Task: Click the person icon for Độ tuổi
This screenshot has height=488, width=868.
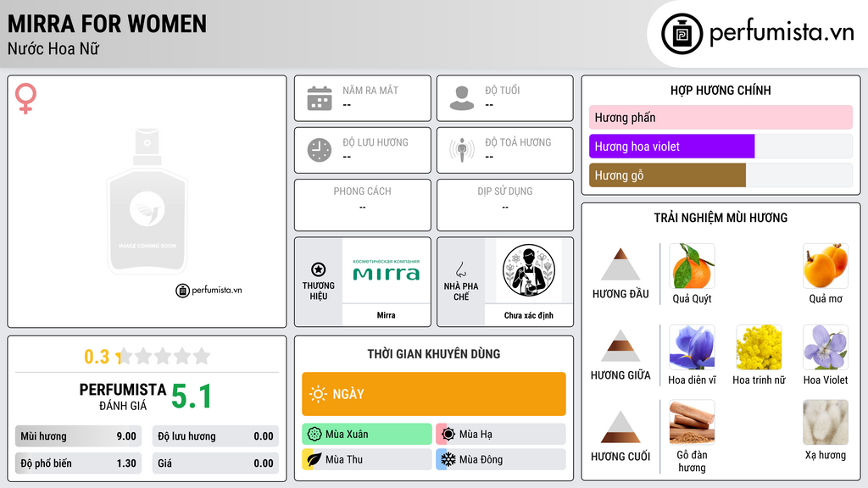Action: click(x=462, y=98)
